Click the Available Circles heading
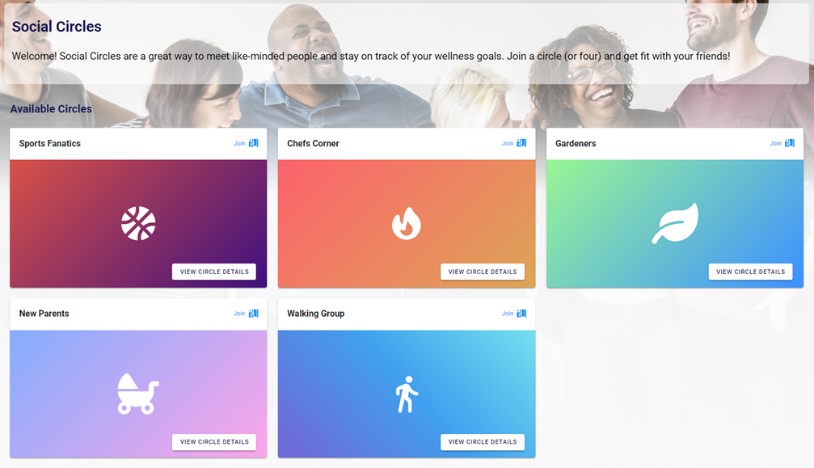The image size is (814, 468). tap(51, 109)
